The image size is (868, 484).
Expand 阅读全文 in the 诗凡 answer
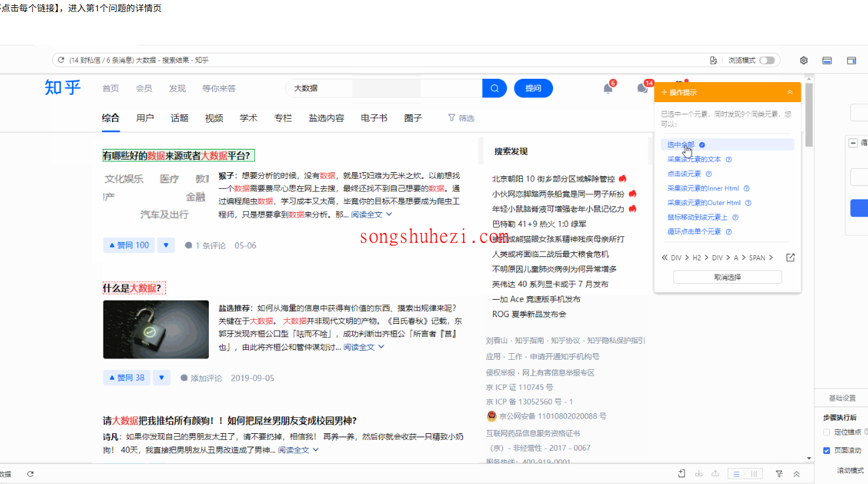[x=298, y=450]
